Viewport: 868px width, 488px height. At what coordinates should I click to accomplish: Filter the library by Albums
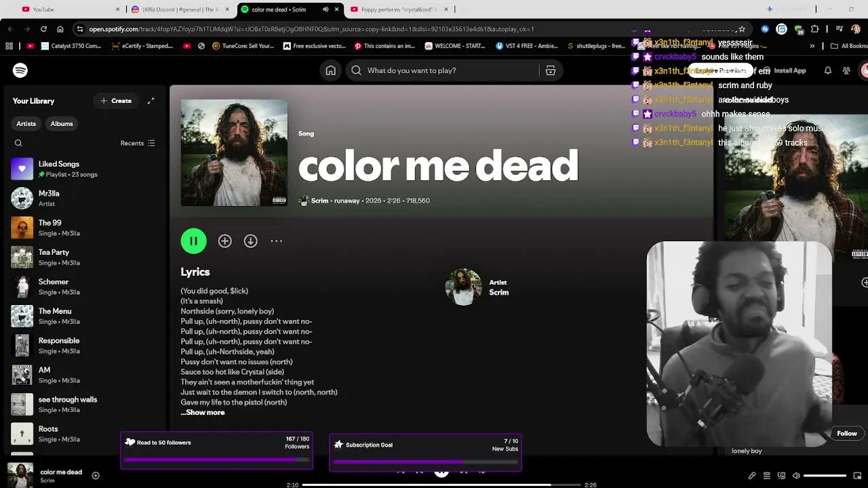click(62, 123)
